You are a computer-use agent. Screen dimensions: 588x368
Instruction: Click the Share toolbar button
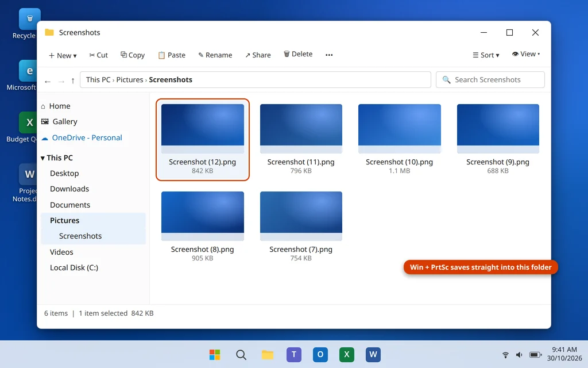click(258, 55)
